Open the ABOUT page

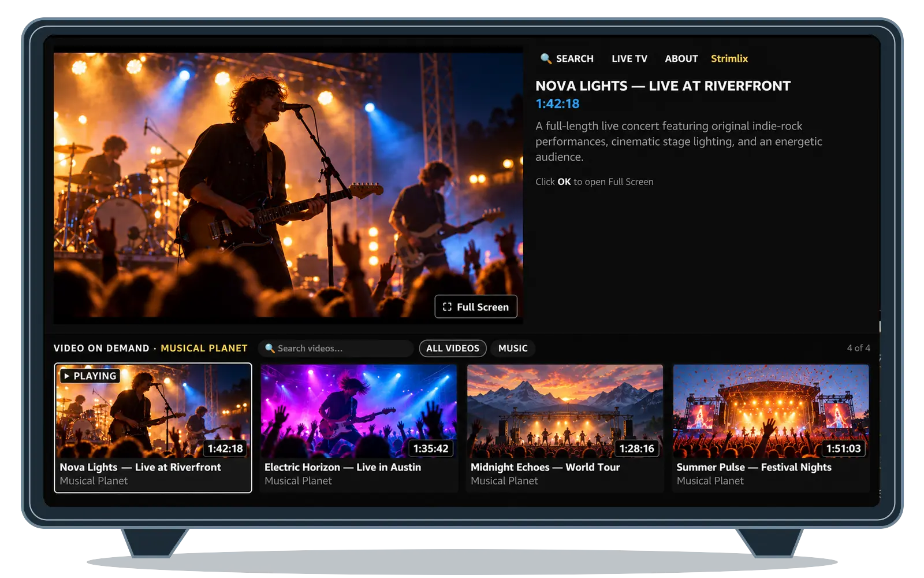coord(681,58)
